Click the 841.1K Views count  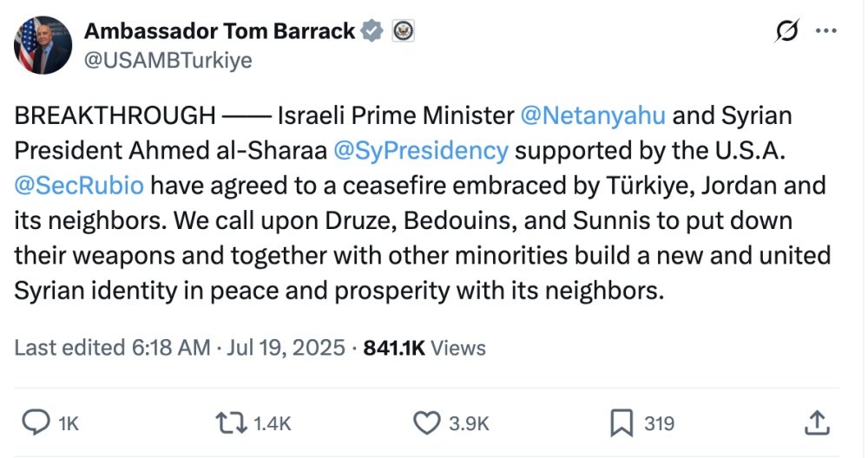coord(424,348)
